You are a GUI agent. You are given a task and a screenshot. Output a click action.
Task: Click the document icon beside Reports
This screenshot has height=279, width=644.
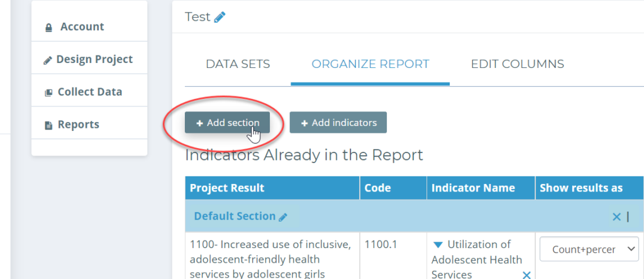pyautogui.click(x=48, y=125)
